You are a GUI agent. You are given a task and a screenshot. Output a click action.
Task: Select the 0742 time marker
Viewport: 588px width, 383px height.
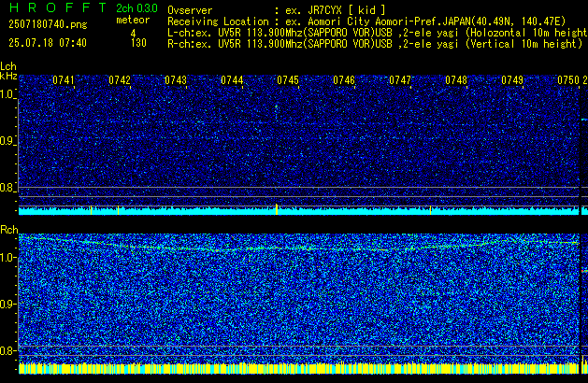pyautogui.click(x=120, y=80)
